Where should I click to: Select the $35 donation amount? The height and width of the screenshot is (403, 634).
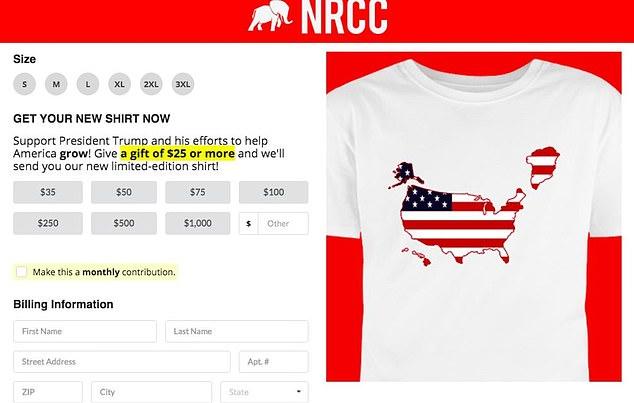[x=48, y=192]
